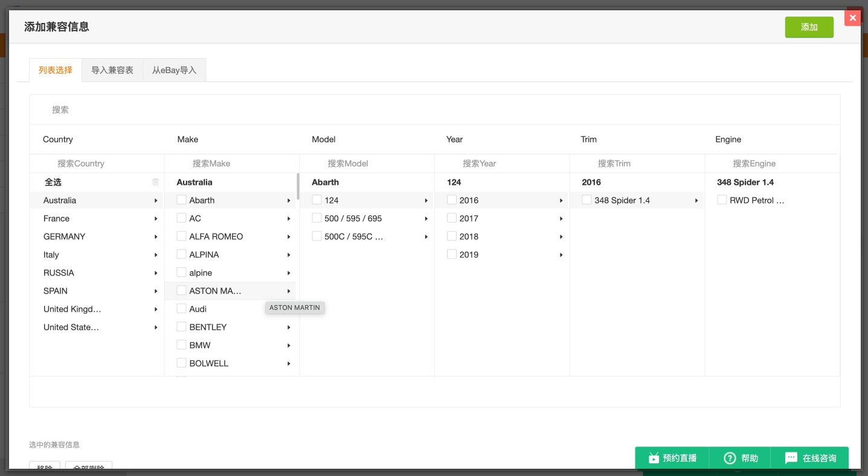Tick the 348 Spider 1.4 trim checkbox

(587, 200)
